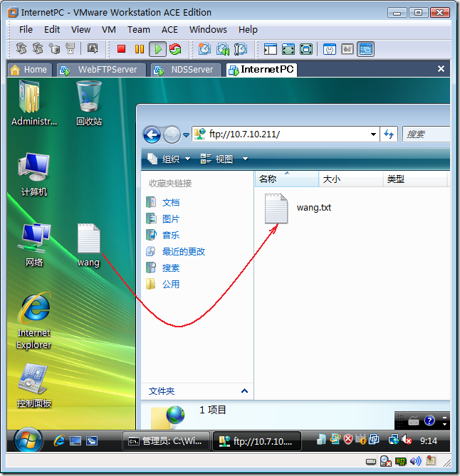Open the 视图 dropdown arrow
This screenshot has height=476, width=460.
pos(245,159)
